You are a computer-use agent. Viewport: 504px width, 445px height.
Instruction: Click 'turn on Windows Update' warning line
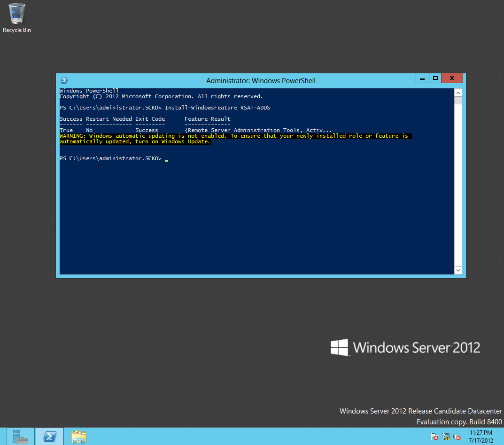click(135, 141)
